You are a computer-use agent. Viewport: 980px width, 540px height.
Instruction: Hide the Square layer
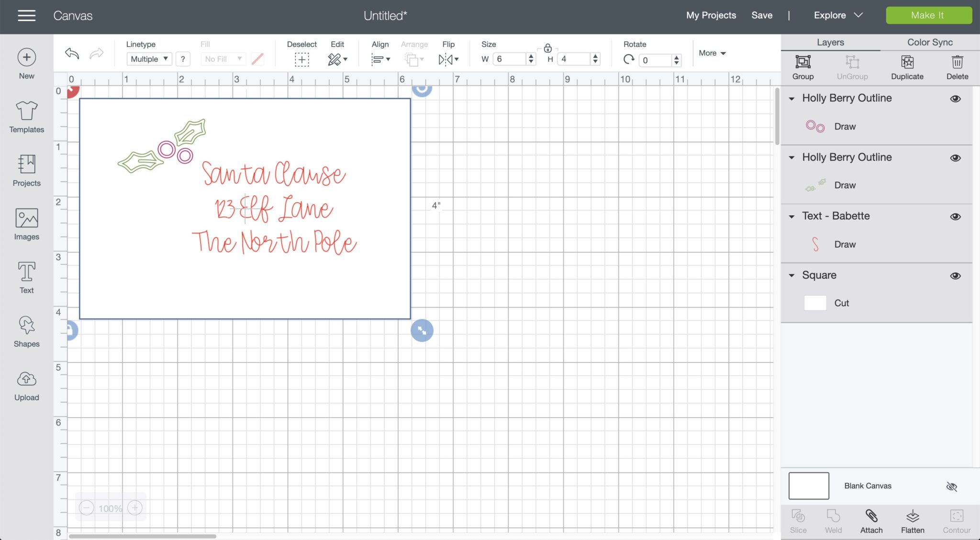955,276
